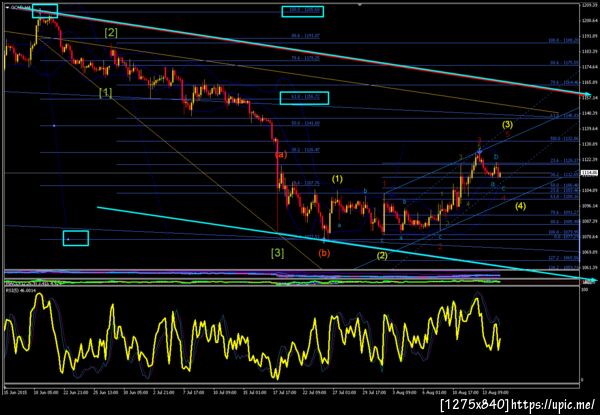Select the green [1] wave label
Viewport: 600px width, 415px height.
point(105,92)
